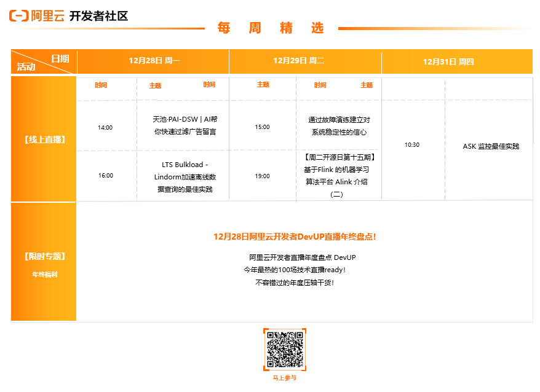Select the 每周精选 heading
The image size is (540, 392).
[271, 28]
